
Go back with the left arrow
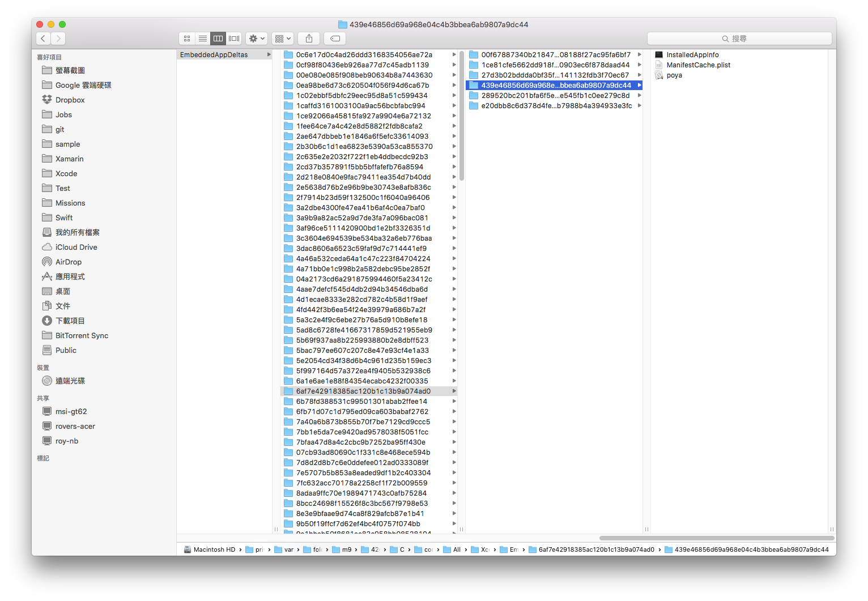click(43, 39)
